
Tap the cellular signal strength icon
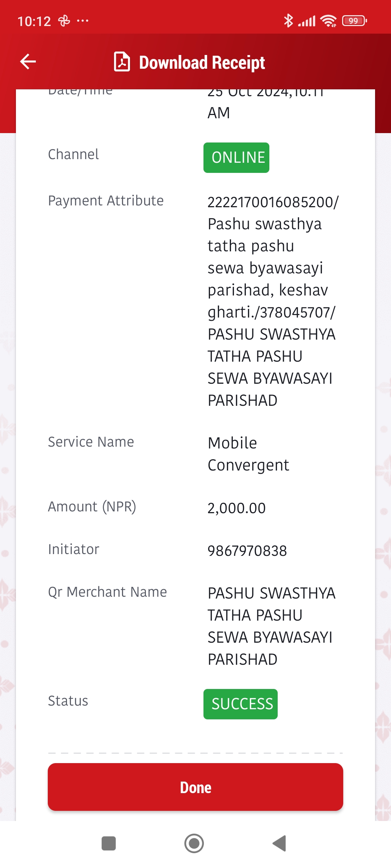[307, 21]
